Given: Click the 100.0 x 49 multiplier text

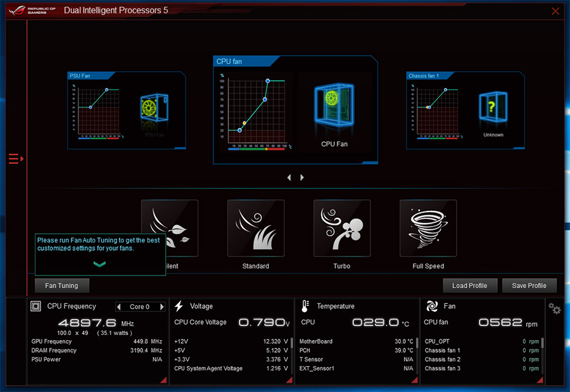Looking at the screenshot, I should pos(72,333).
